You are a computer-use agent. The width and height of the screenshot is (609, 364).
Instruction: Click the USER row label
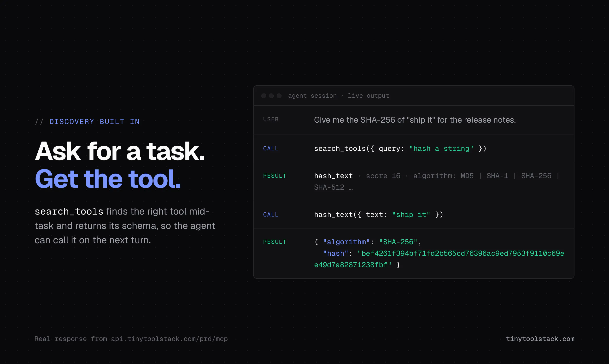click(x=271, y=119)
